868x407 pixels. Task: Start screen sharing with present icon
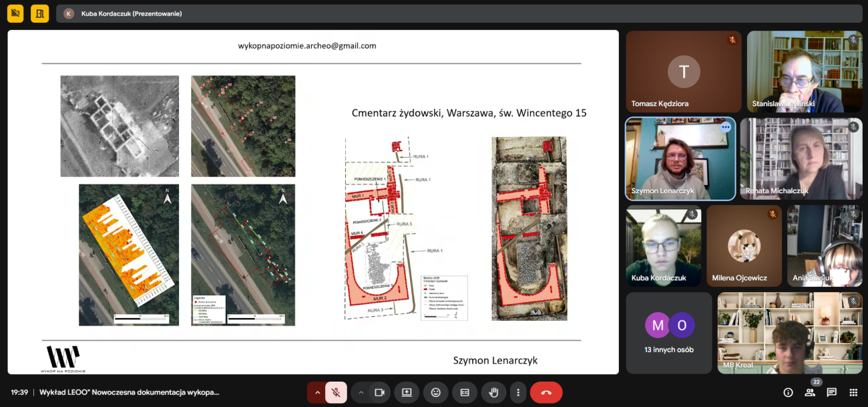(407, 392)
